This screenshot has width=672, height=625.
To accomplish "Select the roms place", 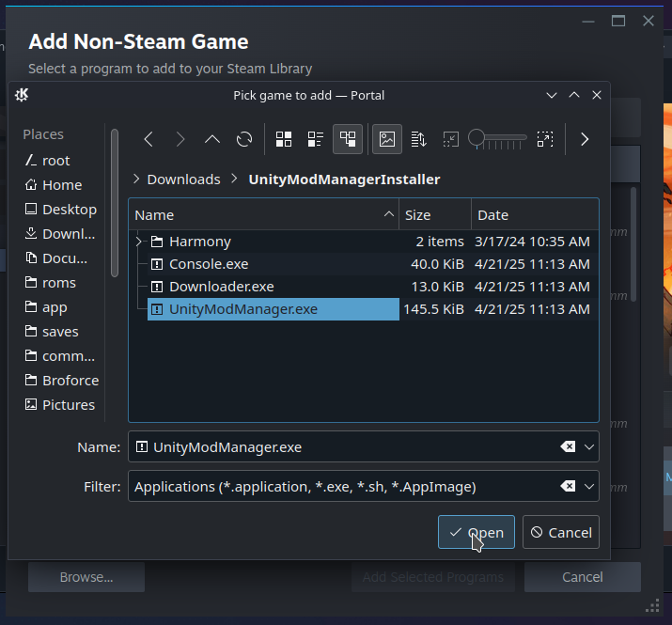I will (60, 283).
